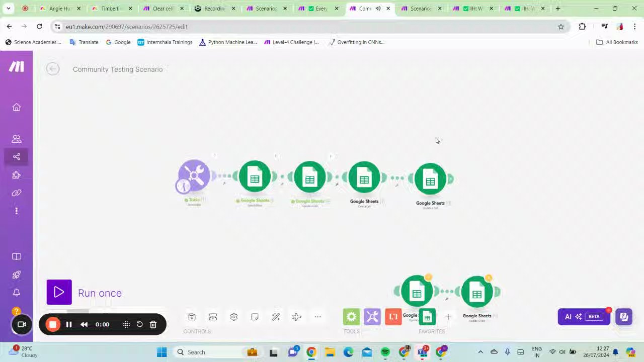Click the rocket What's new icon
Viewport: 644px width, 362px height.
[17, 275]
